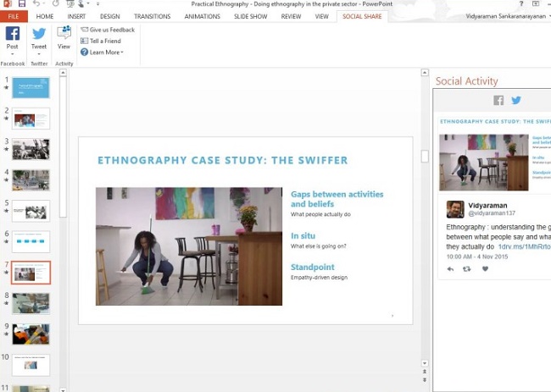Click the In situ heading
This screenshot has height=392, width=551.
(303, 236)
